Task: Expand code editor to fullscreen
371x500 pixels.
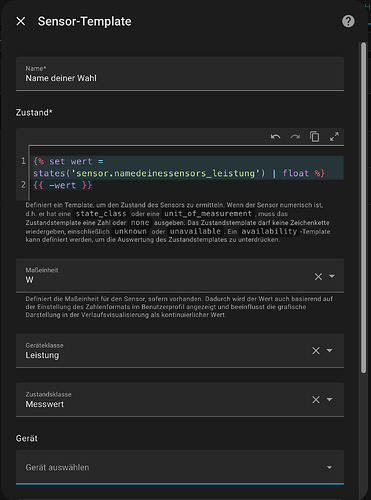Action: tap(334, 137)
